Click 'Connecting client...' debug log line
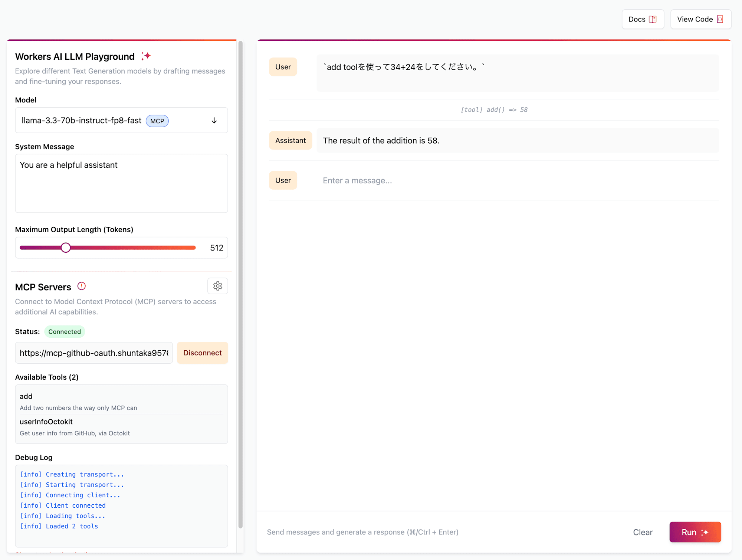This screenshot has width=742, height=560. 70,495
